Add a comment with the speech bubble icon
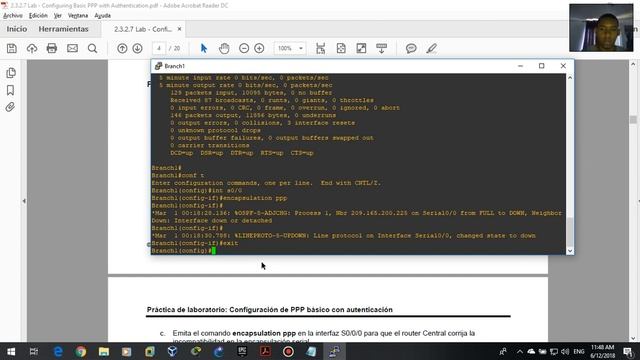The height and width of the screenshot is (360, 640). [x=411, y=49]
